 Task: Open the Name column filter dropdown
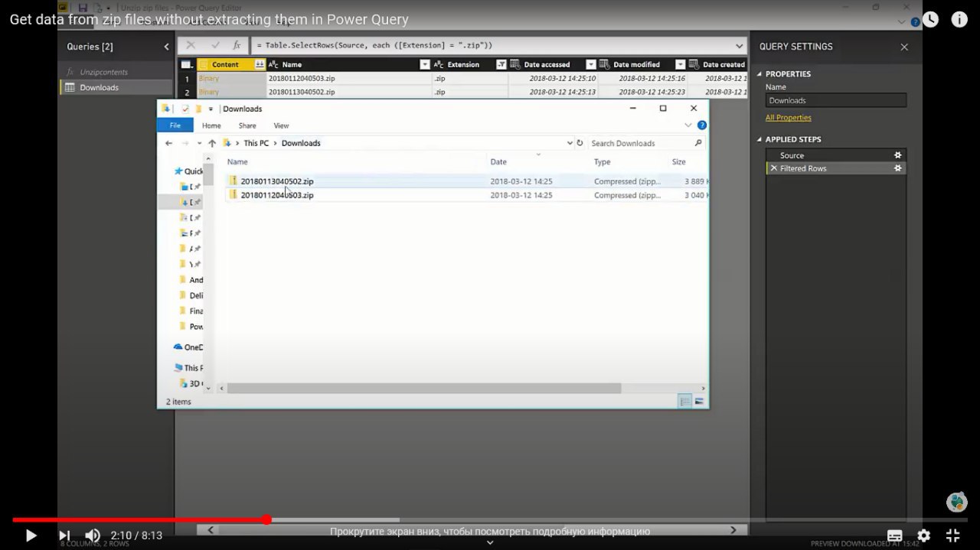tap(425, 64)
